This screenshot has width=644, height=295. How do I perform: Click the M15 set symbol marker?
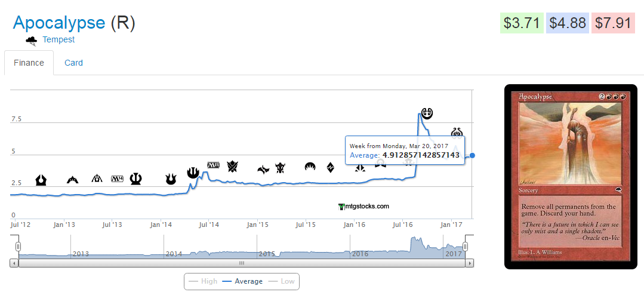click(214, 165)
